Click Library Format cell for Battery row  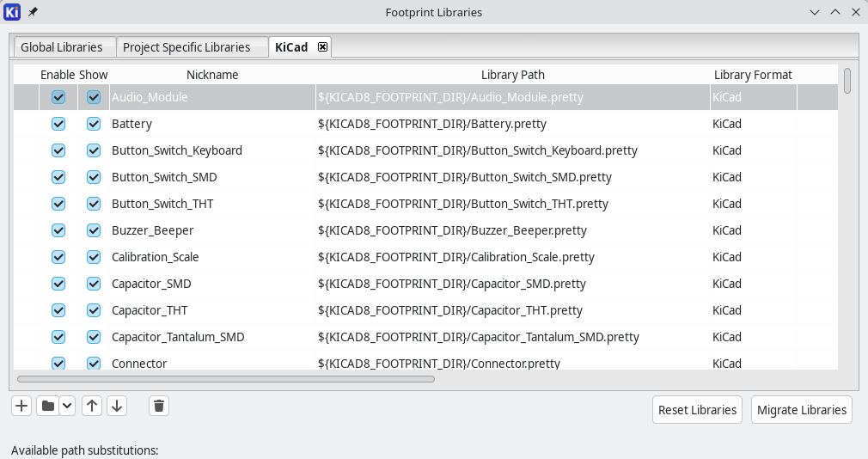754,124
